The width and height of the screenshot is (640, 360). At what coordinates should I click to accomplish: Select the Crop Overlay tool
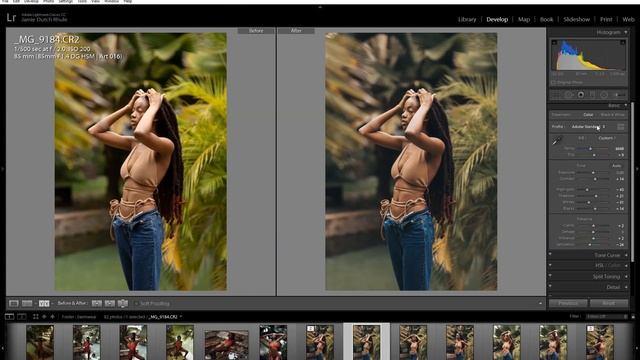click(556, 95)
